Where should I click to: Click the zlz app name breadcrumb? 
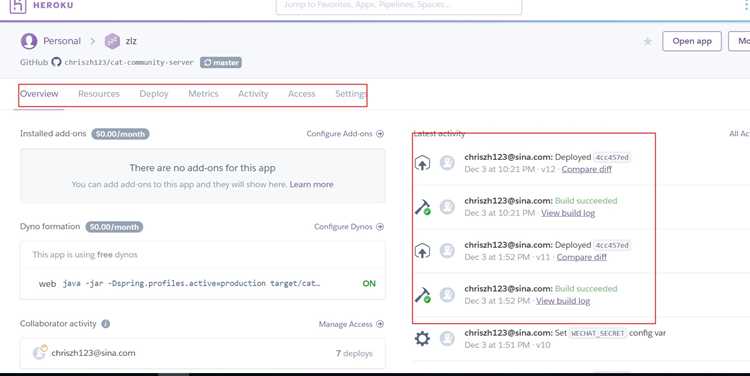pos(131,41)
